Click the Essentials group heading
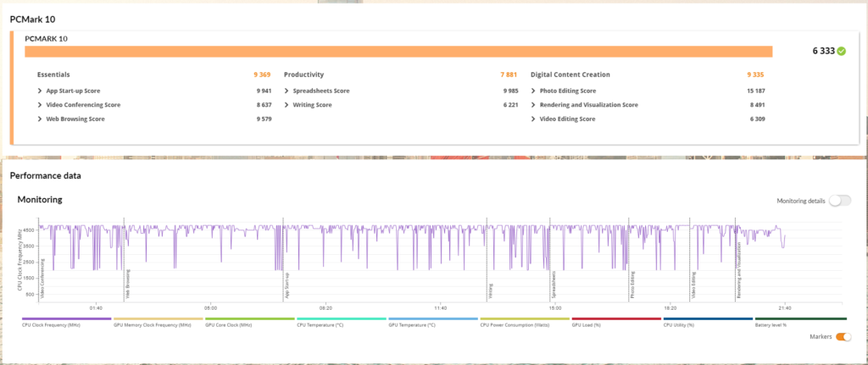868x365 pixels. 53,75
